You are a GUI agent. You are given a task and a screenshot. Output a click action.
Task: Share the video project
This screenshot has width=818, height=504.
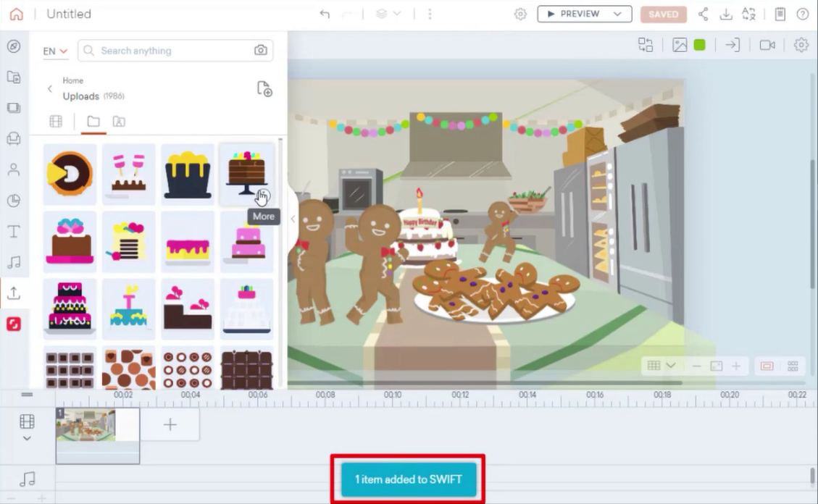click(704, 14)
